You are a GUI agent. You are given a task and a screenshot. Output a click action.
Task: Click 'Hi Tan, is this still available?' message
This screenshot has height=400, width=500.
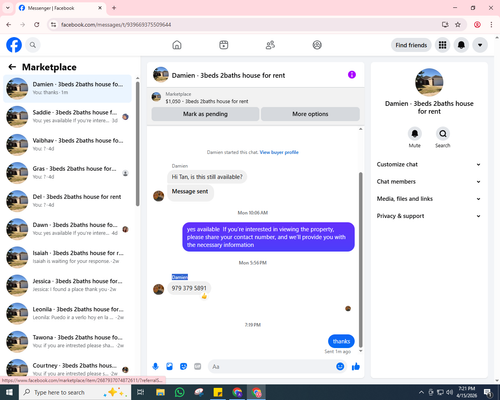(207, 177)
